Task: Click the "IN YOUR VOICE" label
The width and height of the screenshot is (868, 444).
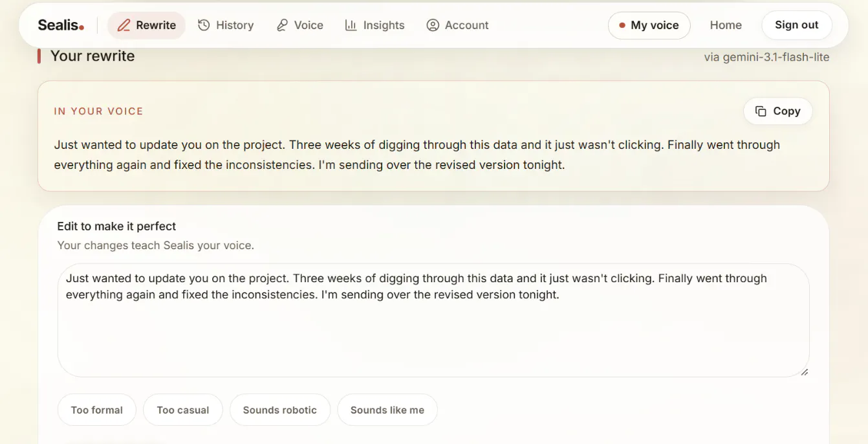Action: coord(98,111)
